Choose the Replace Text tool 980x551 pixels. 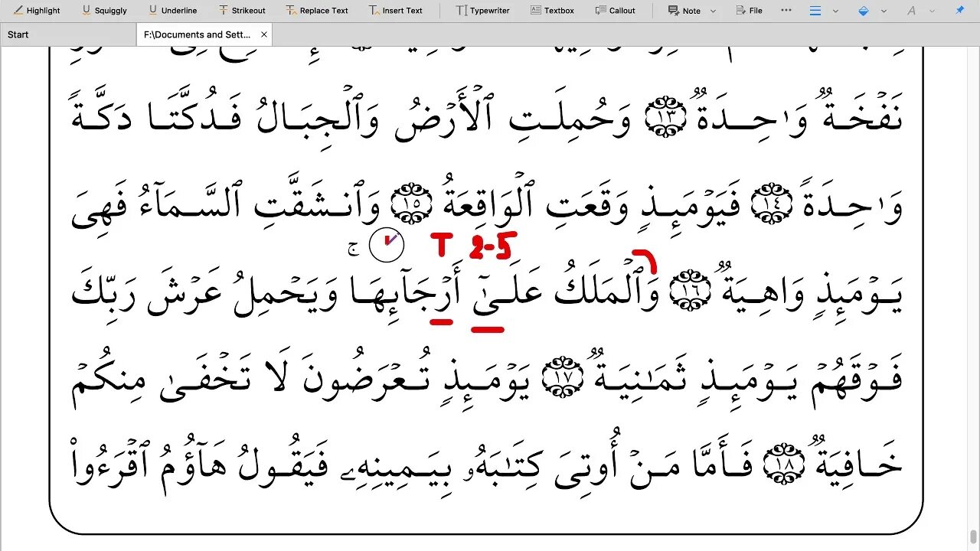point(317,11)
